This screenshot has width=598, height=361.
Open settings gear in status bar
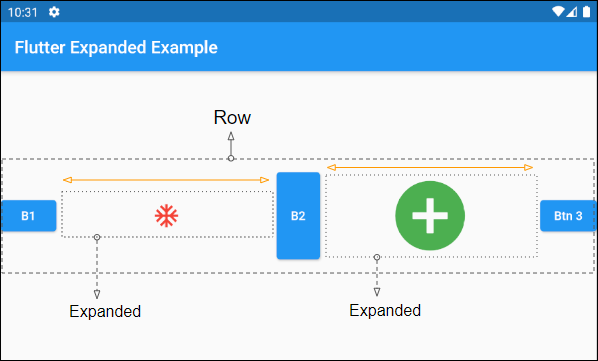click(x=54, y=12)
